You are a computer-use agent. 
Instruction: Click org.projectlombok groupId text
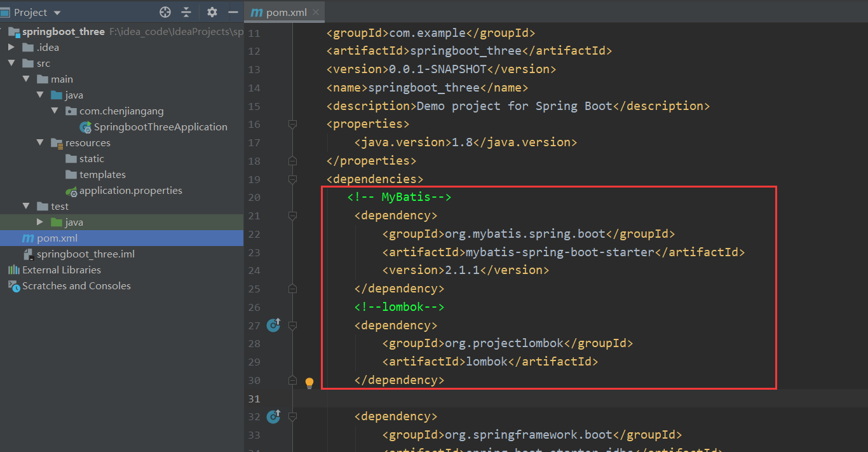504,343
